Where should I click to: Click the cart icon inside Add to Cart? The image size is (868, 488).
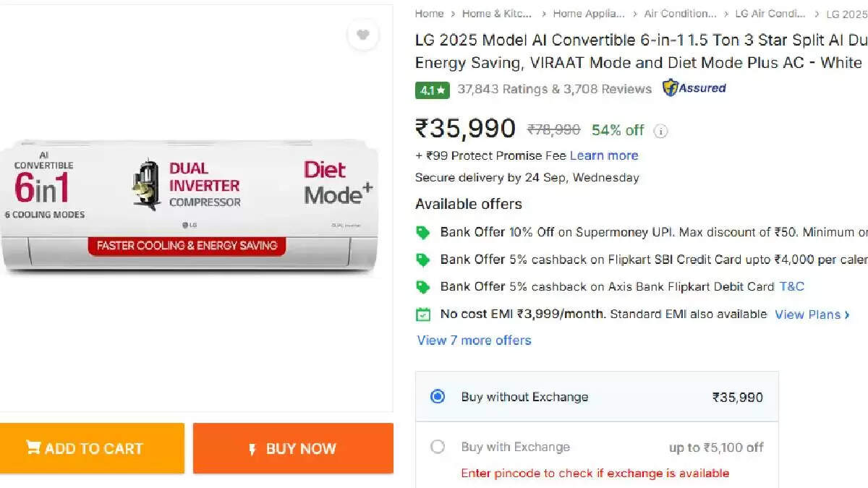pos(33,448)
